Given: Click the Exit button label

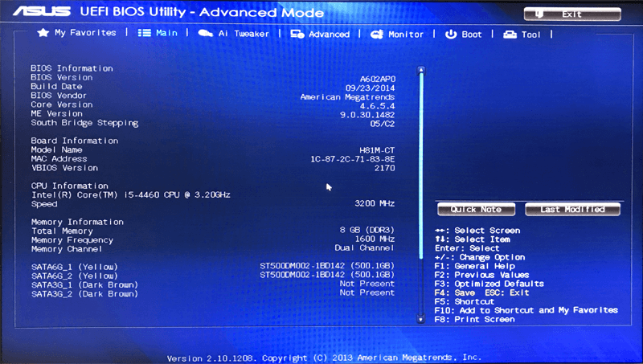Looking at the screenshot, I should tap(571, 14).
